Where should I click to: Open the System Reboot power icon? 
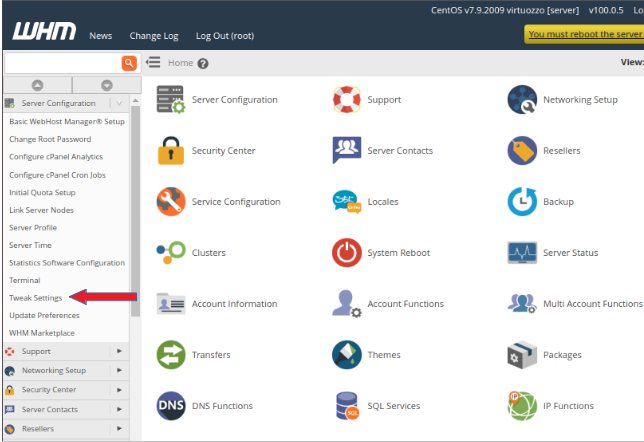[347, 252]
